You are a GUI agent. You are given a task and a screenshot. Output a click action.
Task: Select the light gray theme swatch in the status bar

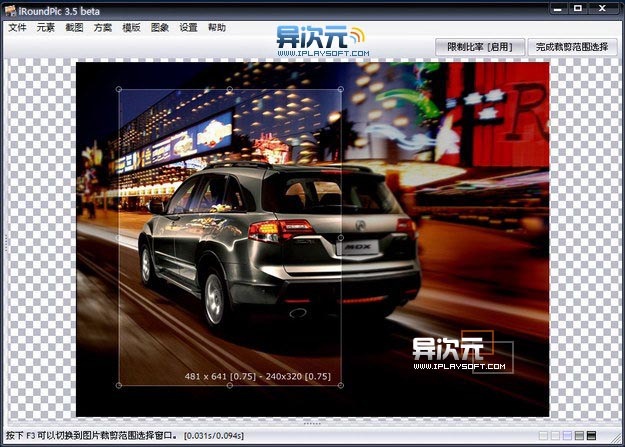click(x=555, y=435)
